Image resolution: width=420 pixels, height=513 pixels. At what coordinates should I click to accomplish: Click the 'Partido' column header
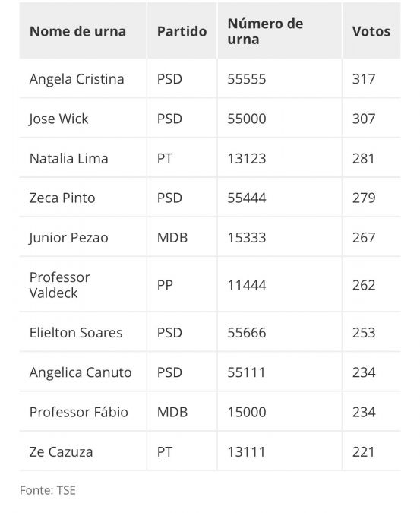click(x=182, y=31)
